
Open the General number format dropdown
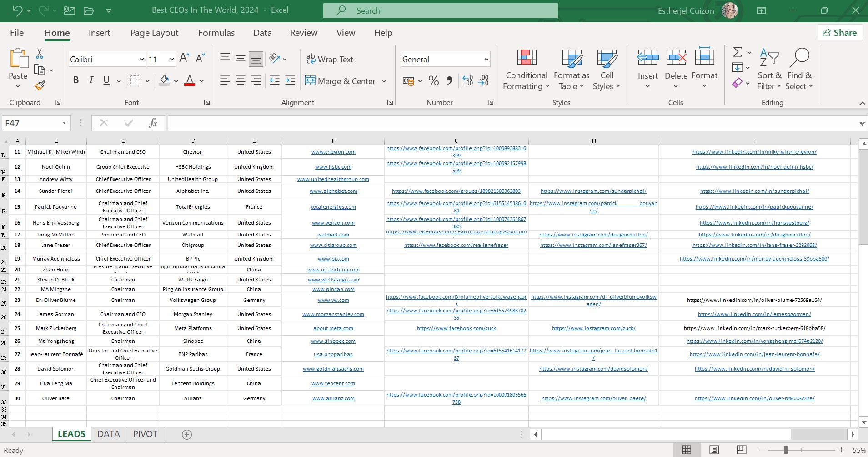(x=486, y=59)
